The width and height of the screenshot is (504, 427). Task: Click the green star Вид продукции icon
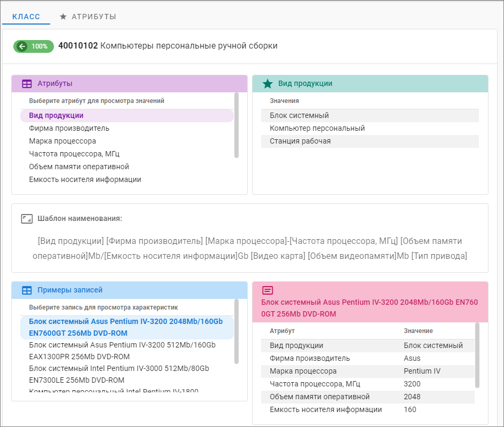267,84
